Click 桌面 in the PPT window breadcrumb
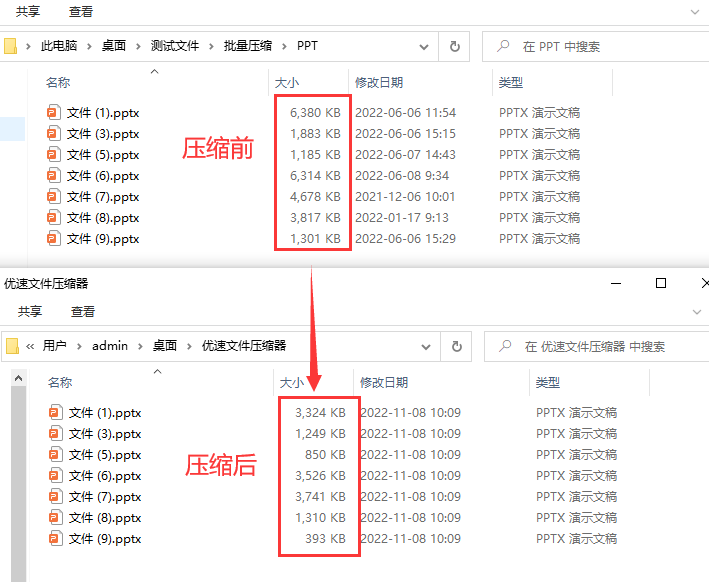The width and height of the screenshot is (709, 582). click(113, 46)
